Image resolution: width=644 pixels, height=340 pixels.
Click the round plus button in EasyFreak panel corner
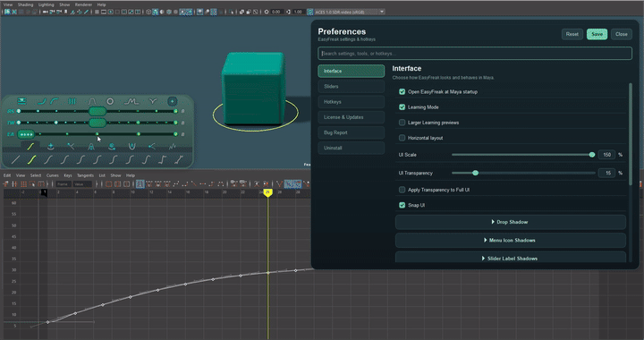(172, 101)
